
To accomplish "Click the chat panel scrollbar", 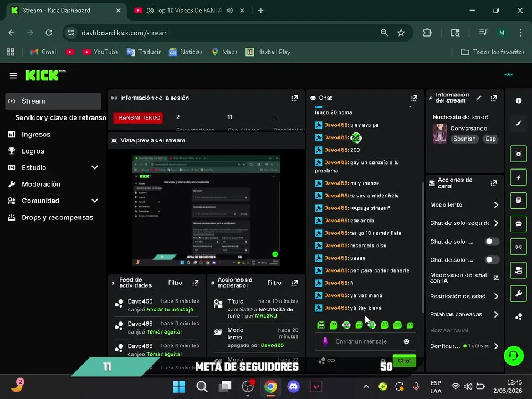I will click(x=423, y=248).
